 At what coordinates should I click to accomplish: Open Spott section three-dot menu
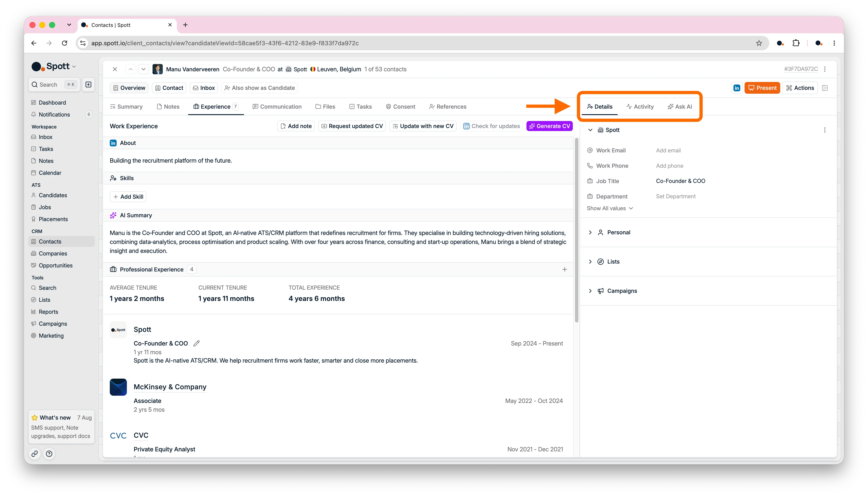(825, 130)
